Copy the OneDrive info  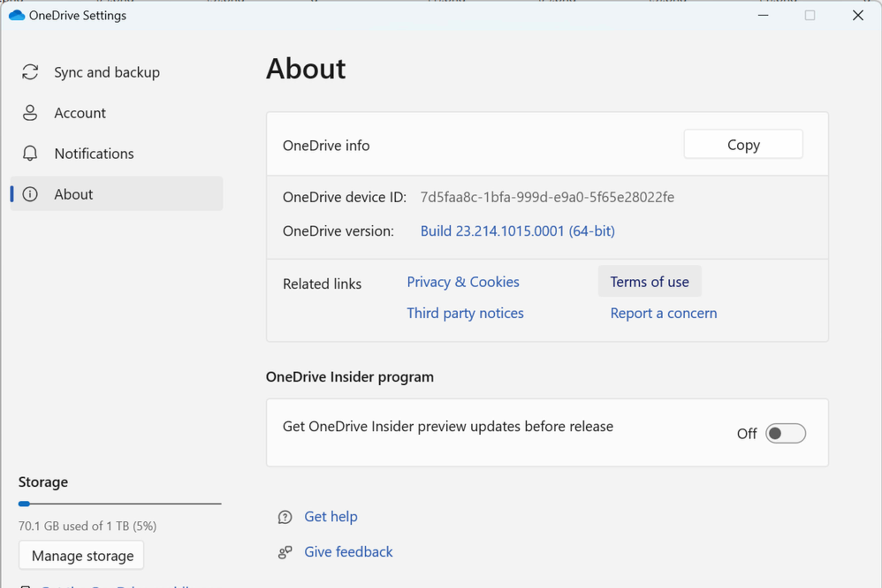(743, 144)
